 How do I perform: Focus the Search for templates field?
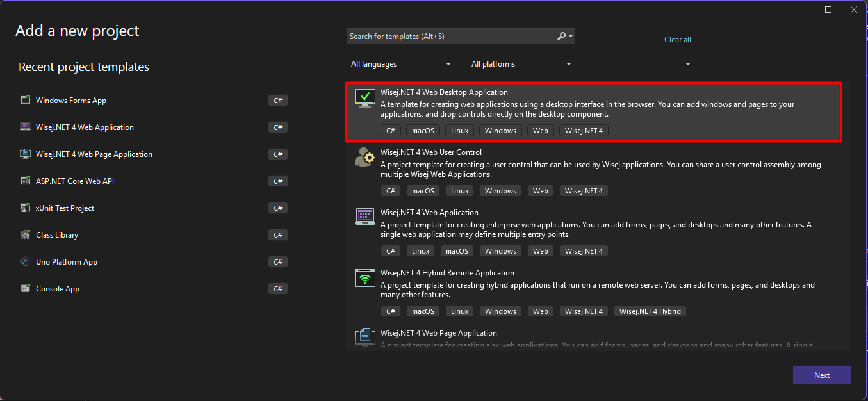[x=448, y=37]
